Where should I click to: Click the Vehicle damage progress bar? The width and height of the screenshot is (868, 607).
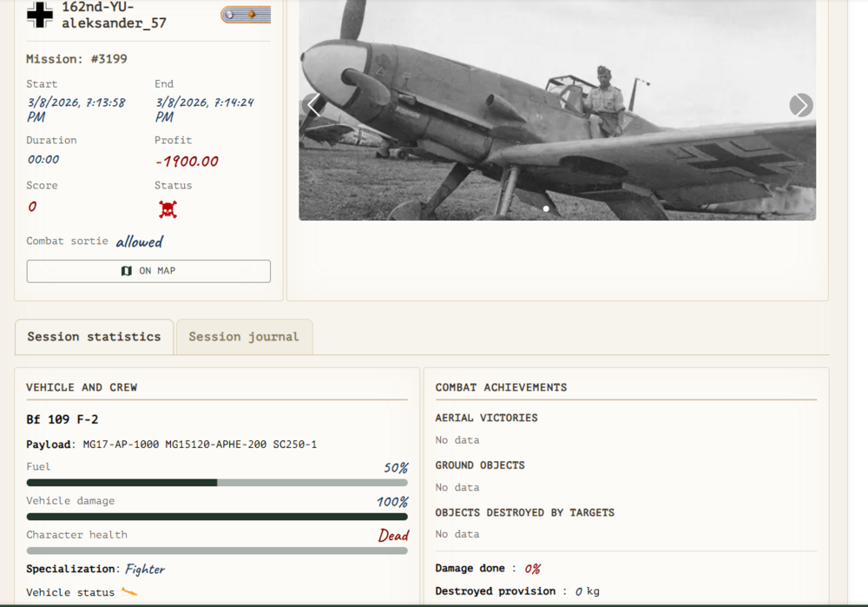click(217, 517)
